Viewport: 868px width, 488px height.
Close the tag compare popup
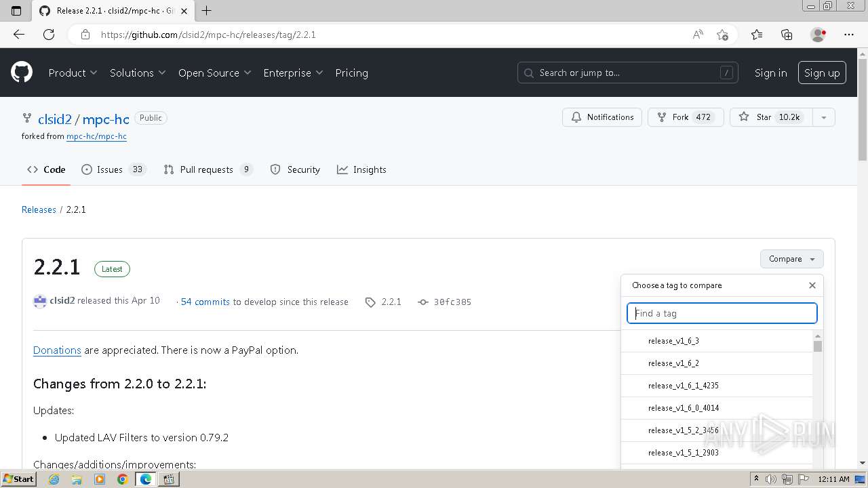(x=812, y=285)
